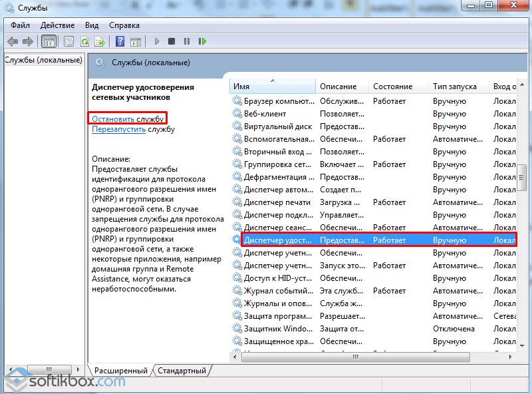Click the gear icon of Группировка сет...
The image size is (532, 394).
[237, 164]
